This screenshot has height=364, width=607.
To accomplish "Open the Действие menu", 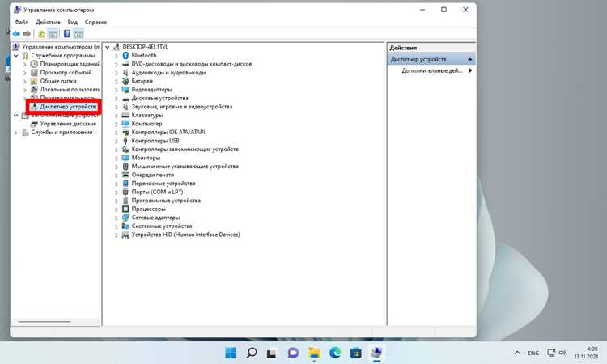I will pos(48,22).
